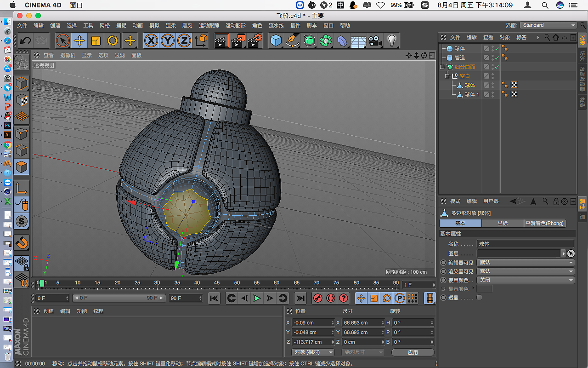Click the Texture mode checkered cube icon
This screenshot has width=588, height=368.
point(22,100)
